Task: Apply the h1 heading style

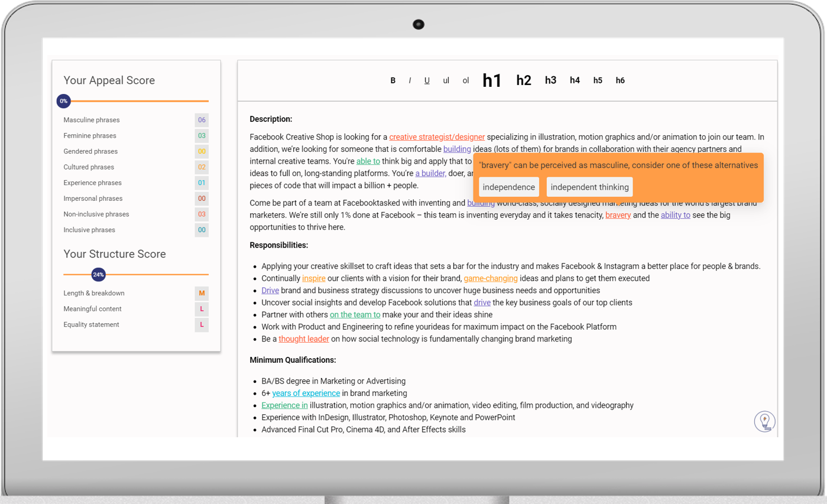Action: (492, 80)
